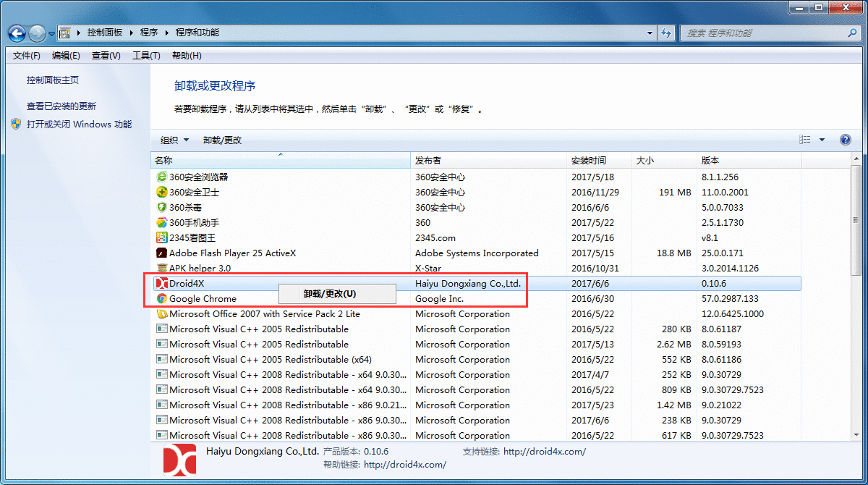
Task: Open the 文件(F) menu
Action: pos(27,56)
